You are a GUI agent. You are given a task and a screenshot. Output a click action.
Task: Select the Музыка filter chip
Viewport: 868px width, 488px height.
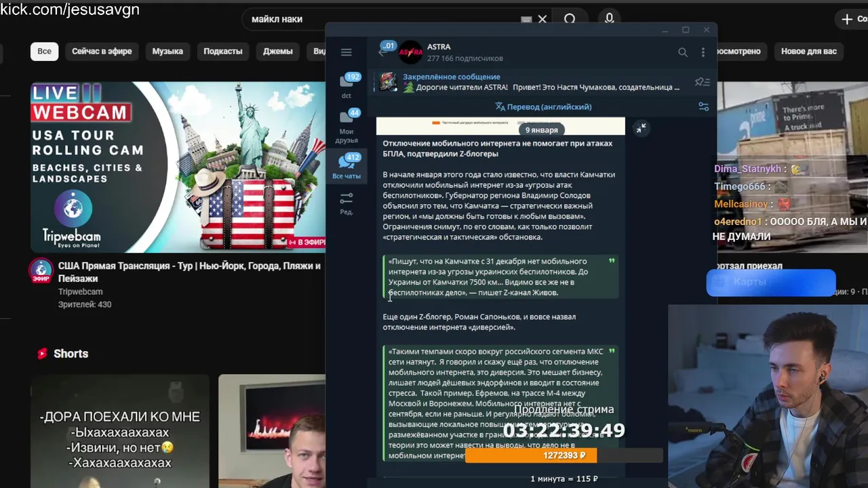pyautogui.click(x=167, y=52)
